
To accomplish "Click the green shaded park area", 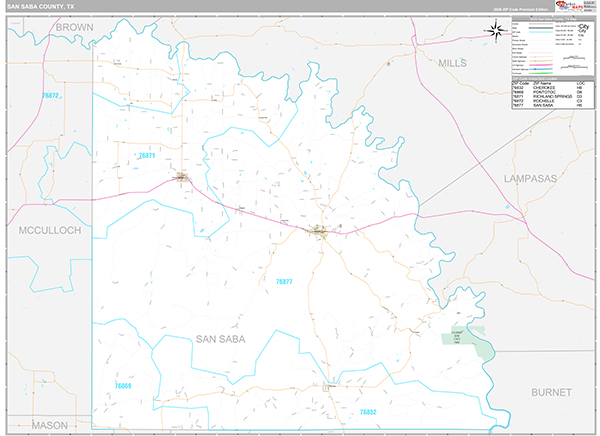I will 467,342.
